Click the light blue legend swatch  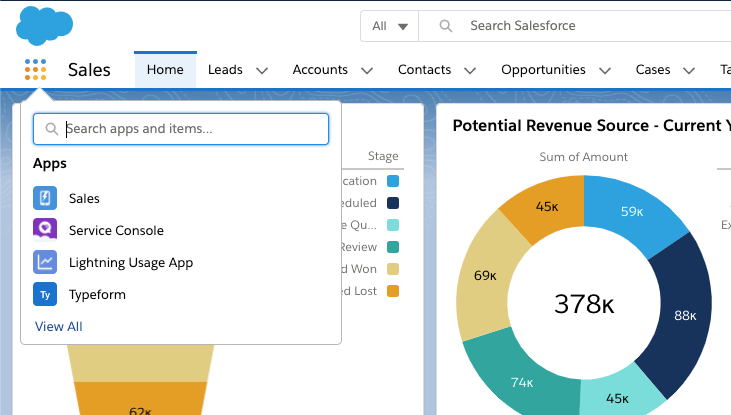(393, 181)
